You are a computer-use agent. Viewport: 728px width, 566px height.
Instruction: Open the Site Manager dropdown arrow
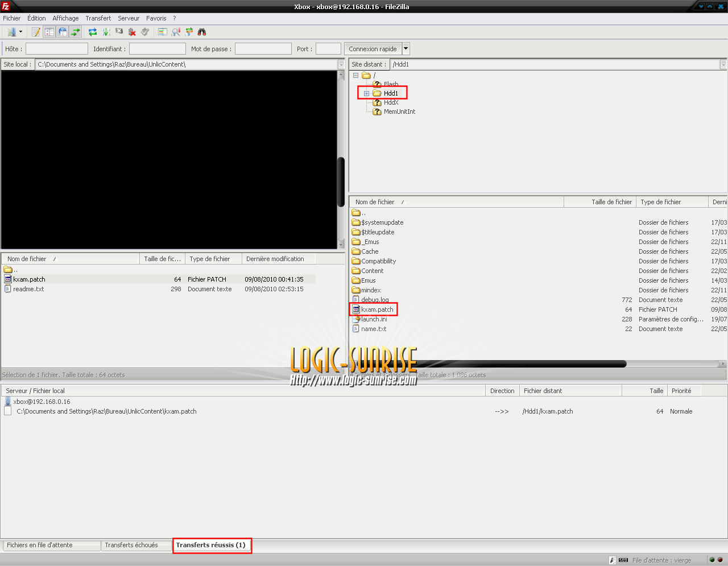pos(21,32)
